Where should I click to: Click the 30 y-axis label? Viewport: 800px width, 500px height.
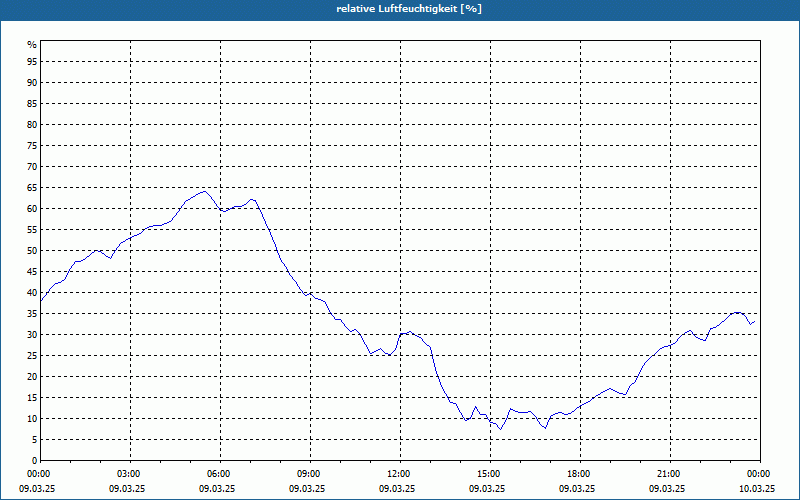(32, 335)
